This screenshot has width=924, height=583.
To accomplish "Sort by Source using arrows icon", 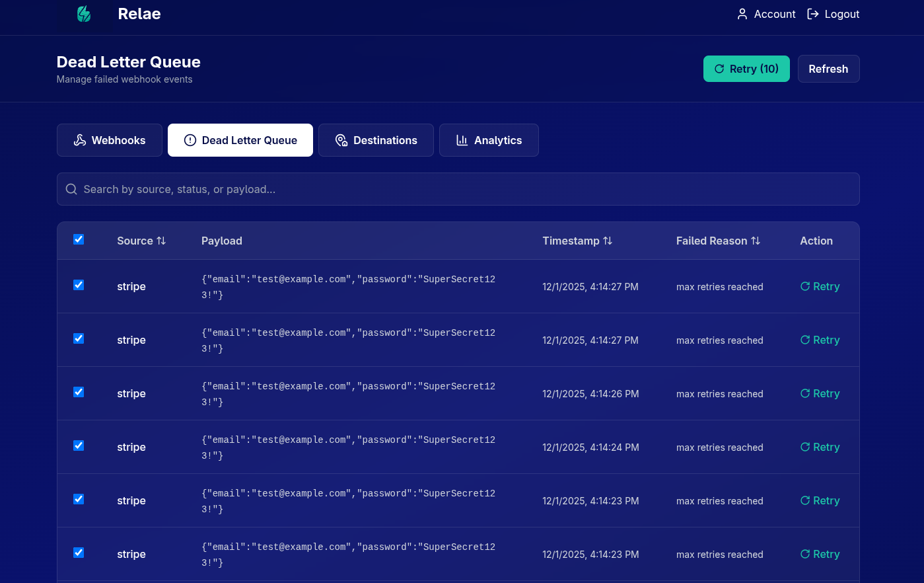I will (x=161, y=241).
